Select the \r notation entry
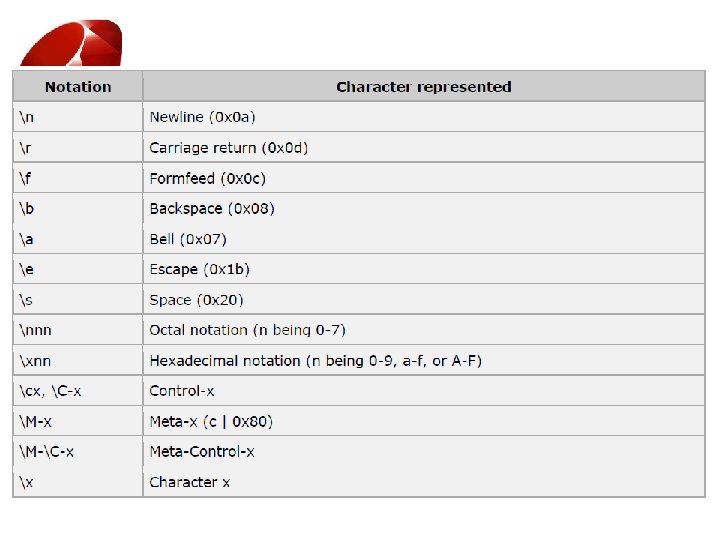The width and height of the screenshot is (720, 540). click(25, 148)
